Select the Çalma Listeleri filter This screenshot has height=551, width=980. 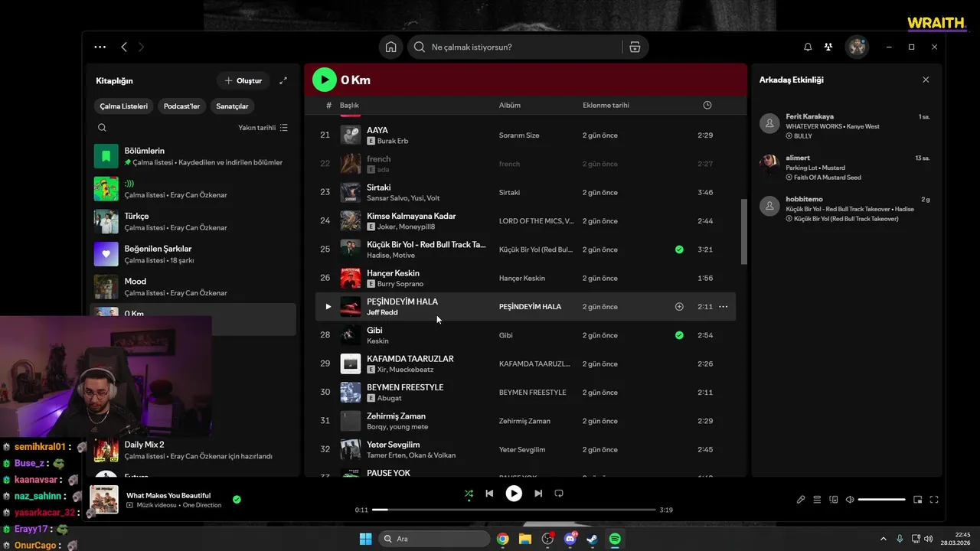[x=124, y=106]
